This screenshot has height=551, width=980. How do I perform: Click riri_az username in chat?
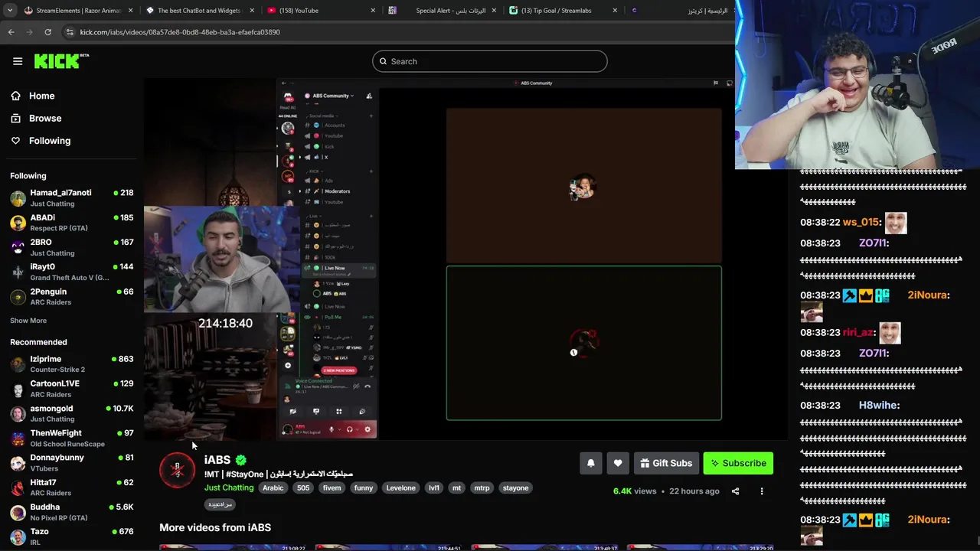coord(857,332)
